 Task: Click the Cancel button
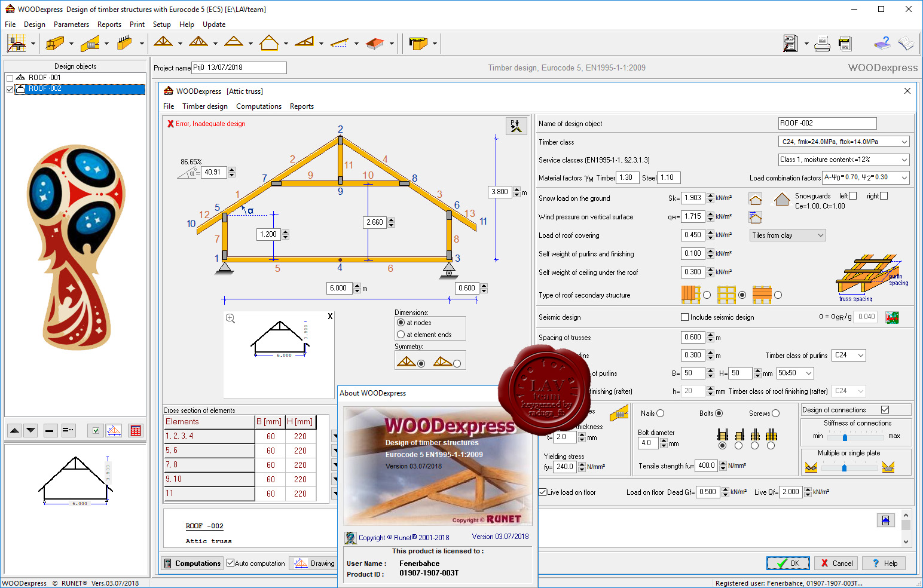836,563
